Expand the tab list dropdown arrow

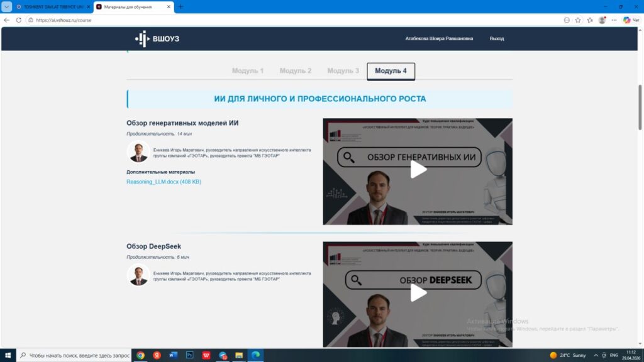[7, 7]
